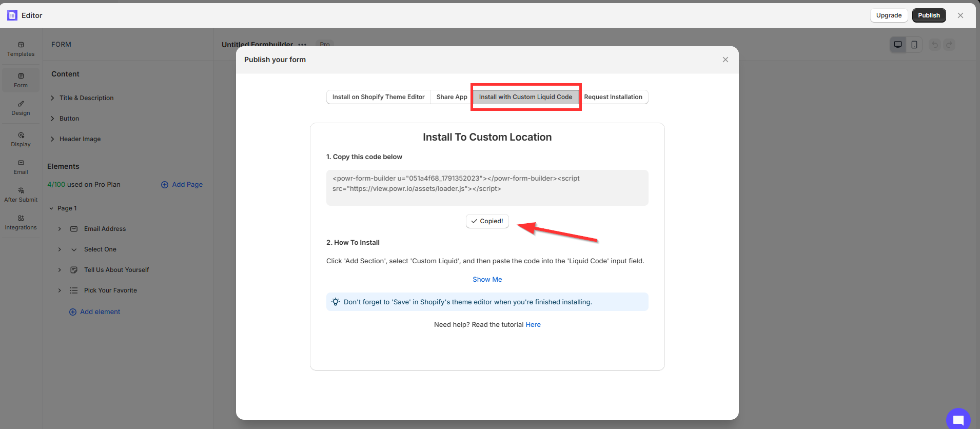The image size is (980, 429).
Task: Close the Editor with the top X
Action: pos(961,15)
